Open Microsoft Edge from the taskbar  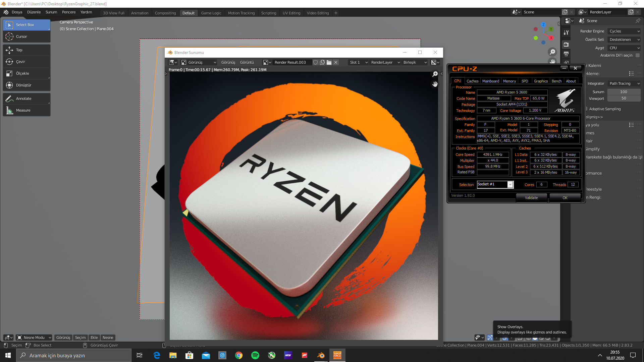click(157, 355)
